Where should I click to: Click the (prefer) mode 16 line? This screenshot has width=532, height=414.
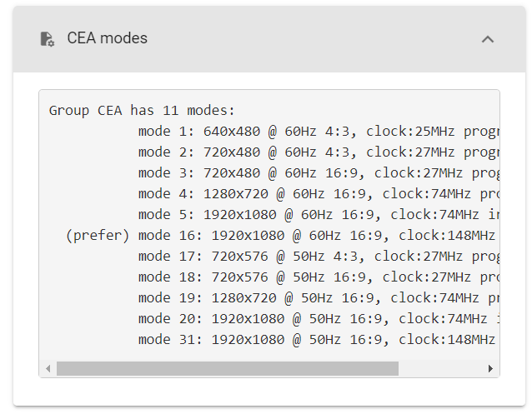pos(282,235)
